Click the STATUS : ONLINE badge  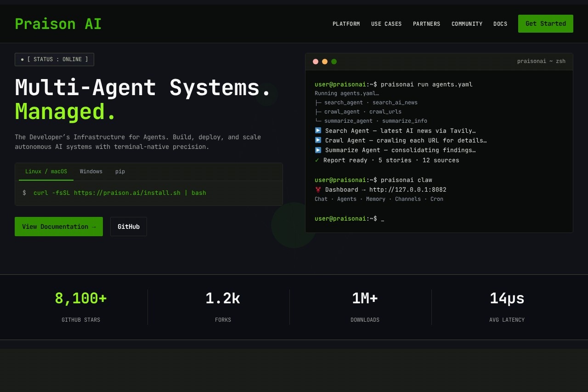(54, 59)
